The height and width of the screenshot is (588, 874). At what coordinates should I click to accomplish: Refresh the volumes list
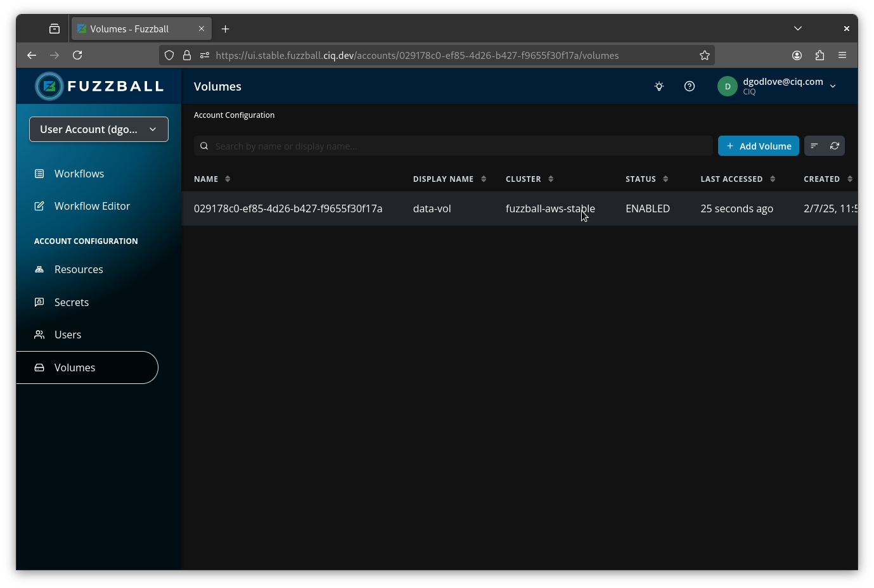click(x=835, y=146)
